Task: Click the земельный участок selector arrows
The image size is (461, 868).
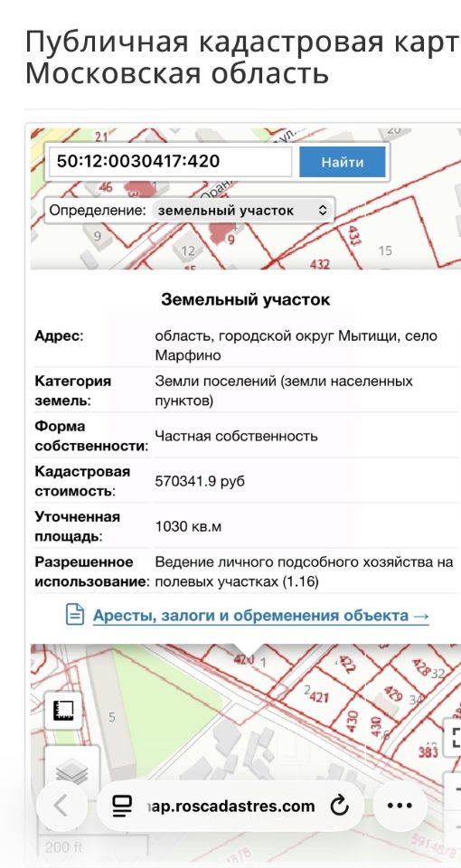Action: coord(323,211)
